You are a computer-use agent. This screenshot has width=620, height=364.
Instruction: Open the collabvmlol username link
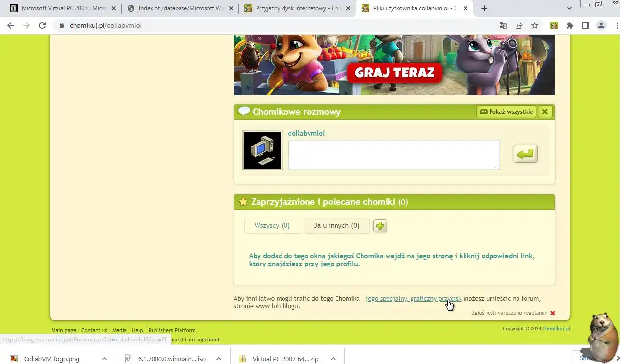tap(307, 133)
